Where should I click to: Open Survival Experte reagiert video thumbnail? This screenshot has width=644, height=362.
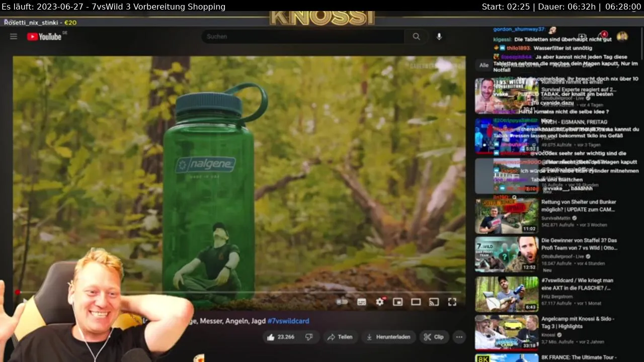pyautogui.click(x=507, y=96)
